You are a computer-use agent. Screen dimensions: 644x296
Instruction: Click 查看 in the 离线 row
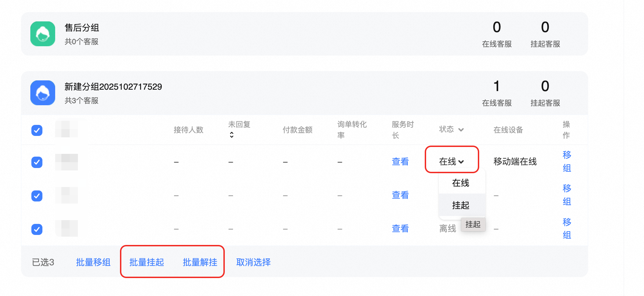[x=400, y=228]
